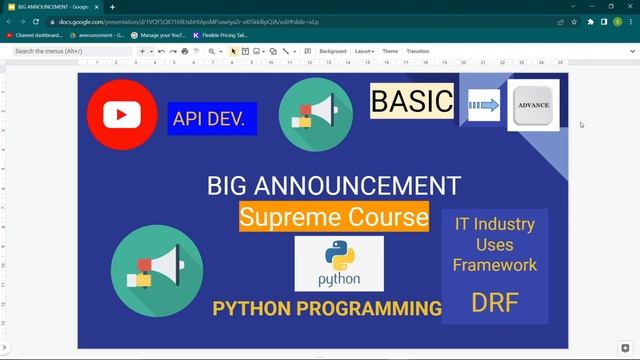Viewport: 640px width, 360px height.
Task: Show menus with the toolbar chevron
Action: click(632, 51)
